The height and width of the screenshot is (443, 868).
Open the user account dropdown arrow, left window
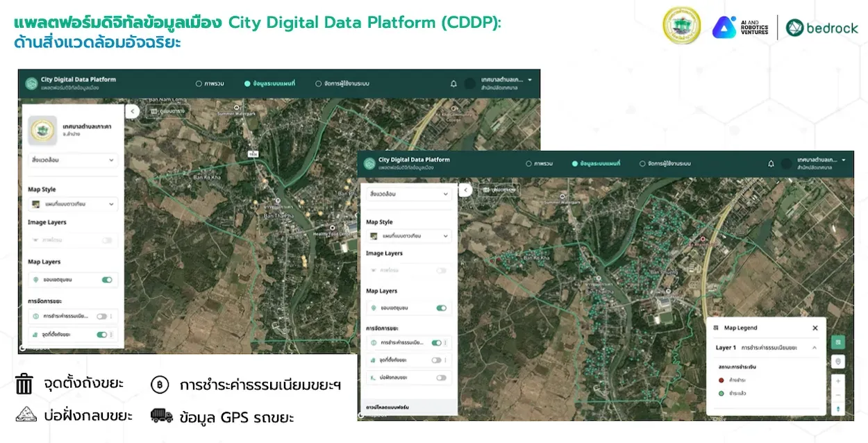pos(530,80)
